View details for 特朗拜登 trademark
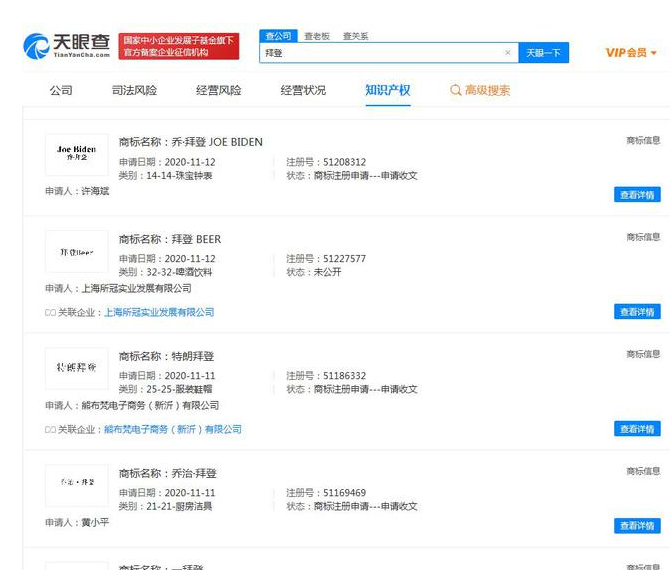 [637, 429]
